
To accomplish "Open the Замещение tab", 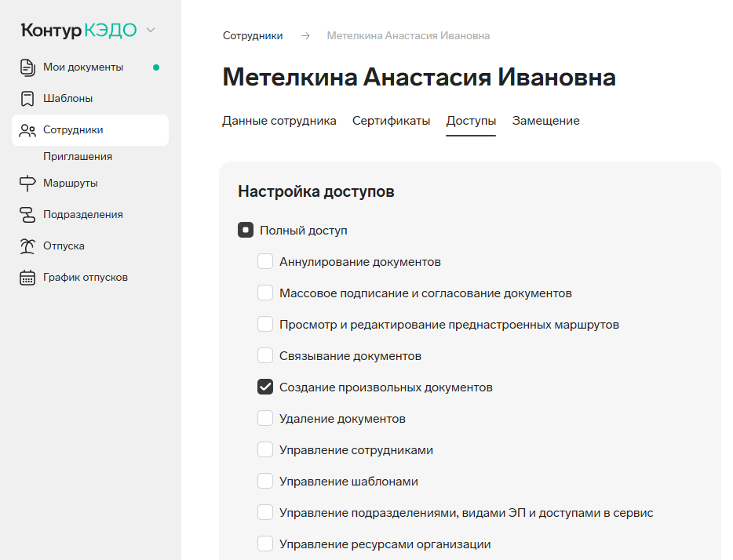I will coord(545,121).
